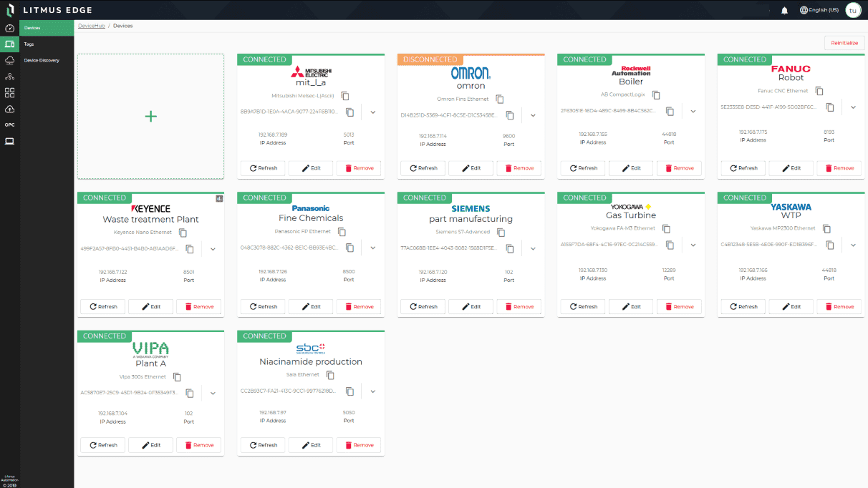Open the Dashboard gauge icon in sidebar
Image resolution: width=868 pixels, height=488 pixels.
click(9, 29)
